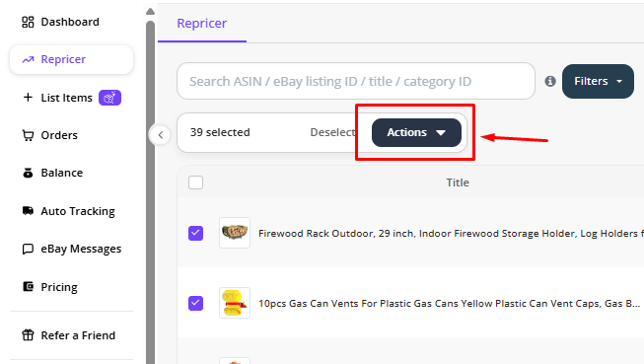Click the Auto Tracking truck icon
Image resolution: width=644 pixels, height=364 pixels.
[x=28, y=211]
